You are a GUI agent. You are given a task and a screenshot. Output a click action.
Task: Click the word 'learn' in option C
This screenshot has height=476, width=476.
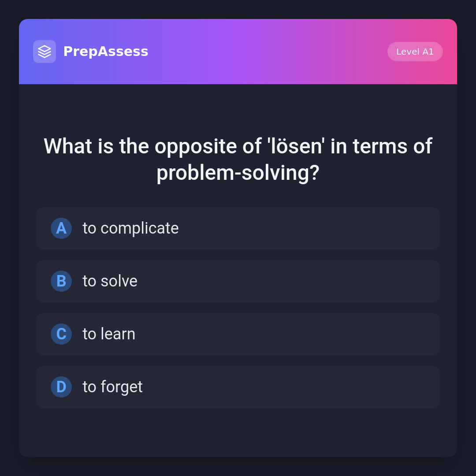(118, 334)
